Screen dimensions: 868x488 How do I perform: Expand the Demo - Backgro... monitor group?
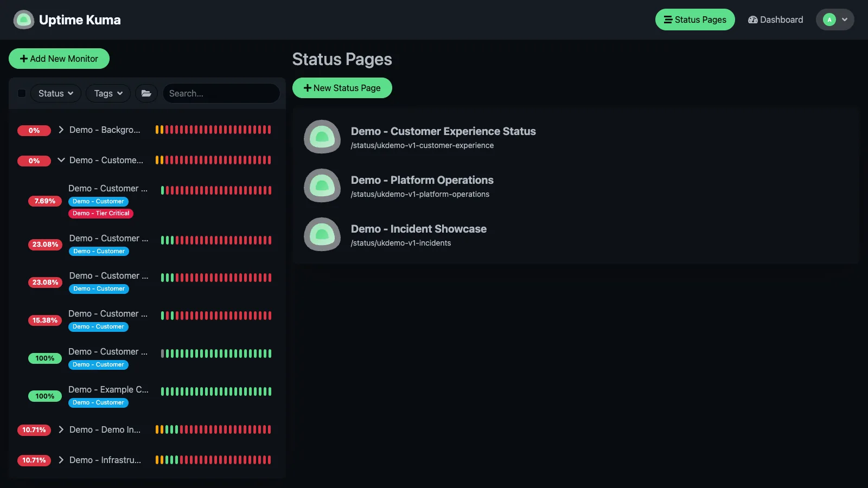[61, 130]
